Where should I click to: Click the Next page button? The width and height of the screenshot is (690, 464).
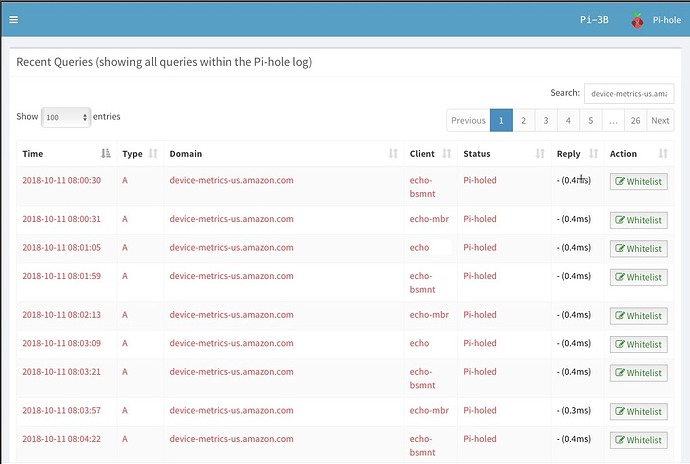pos(660,121)
